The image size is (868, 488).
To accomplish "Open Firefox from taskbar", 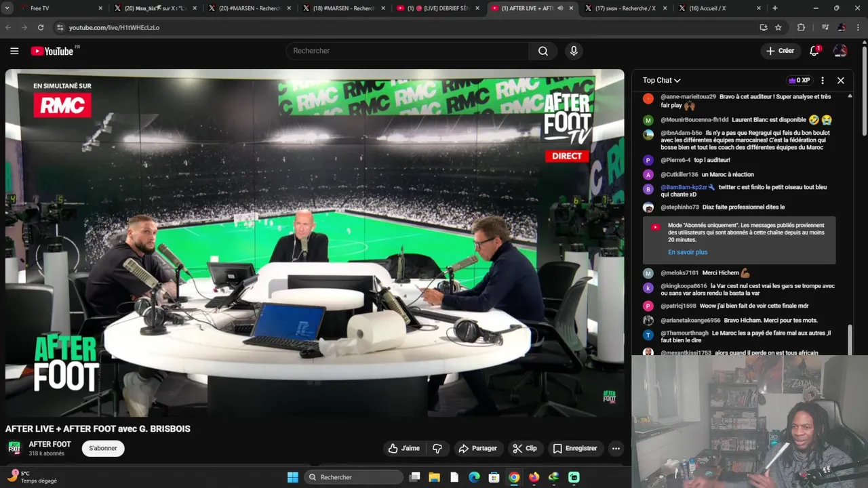I will 534,477.
